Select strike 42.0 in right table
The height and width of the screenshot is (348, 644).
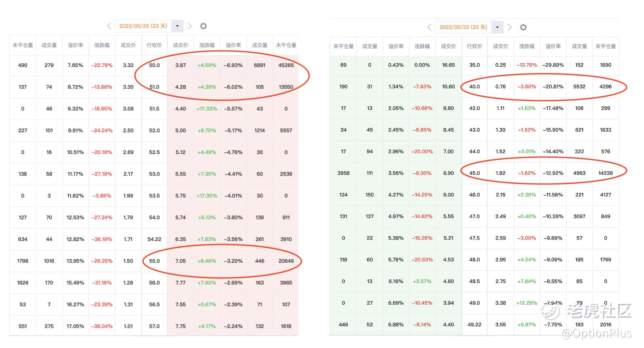[x=474, y=108]
